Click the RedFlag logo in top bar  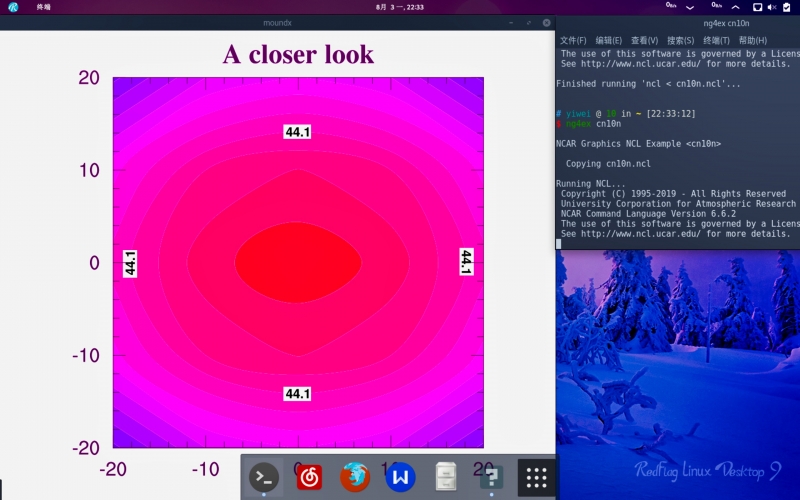click(14, 7)
